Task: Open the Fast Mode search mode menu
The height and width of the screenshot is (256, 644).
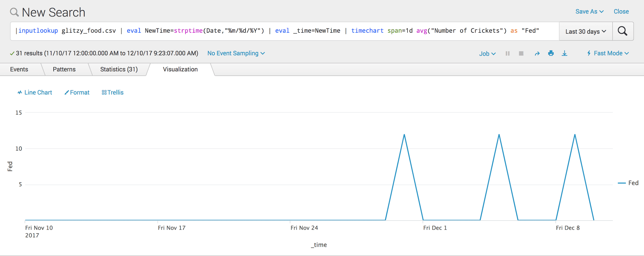Action: [x=608, y=53]
